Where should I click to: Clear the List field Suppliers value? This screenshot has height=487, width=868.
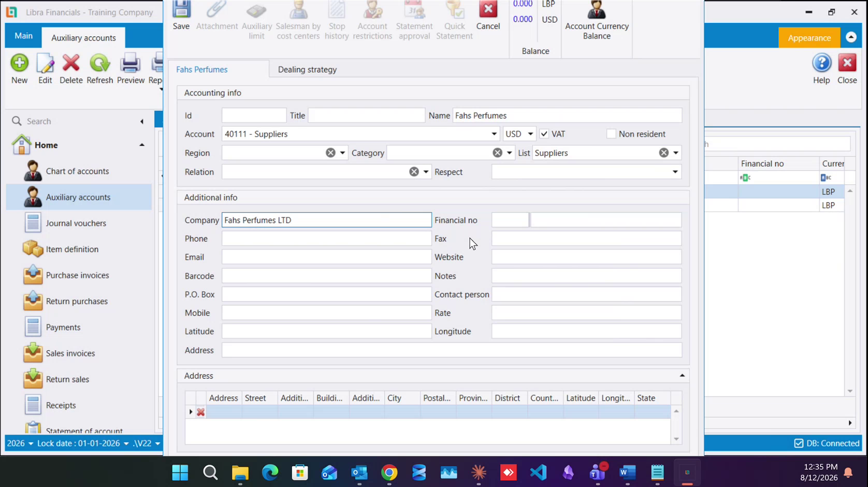663,153
